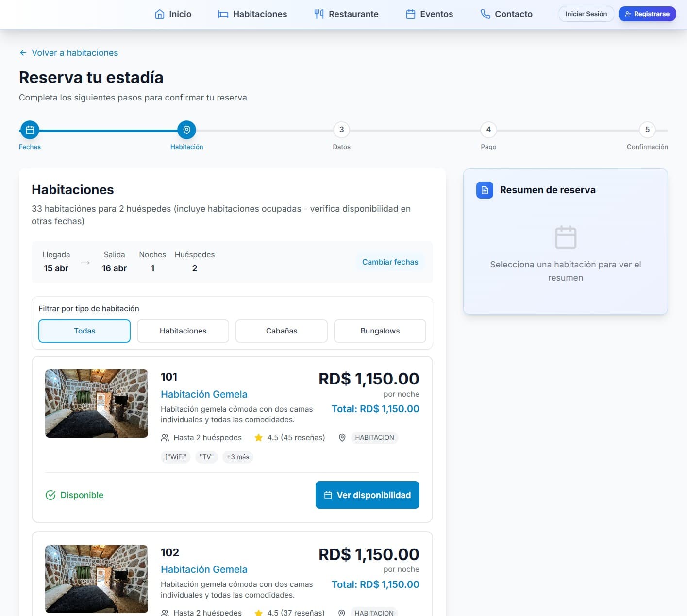Screen dimensions: 687x616
Task: Click the green Disponible check icon
Action: tap(50, 495)
